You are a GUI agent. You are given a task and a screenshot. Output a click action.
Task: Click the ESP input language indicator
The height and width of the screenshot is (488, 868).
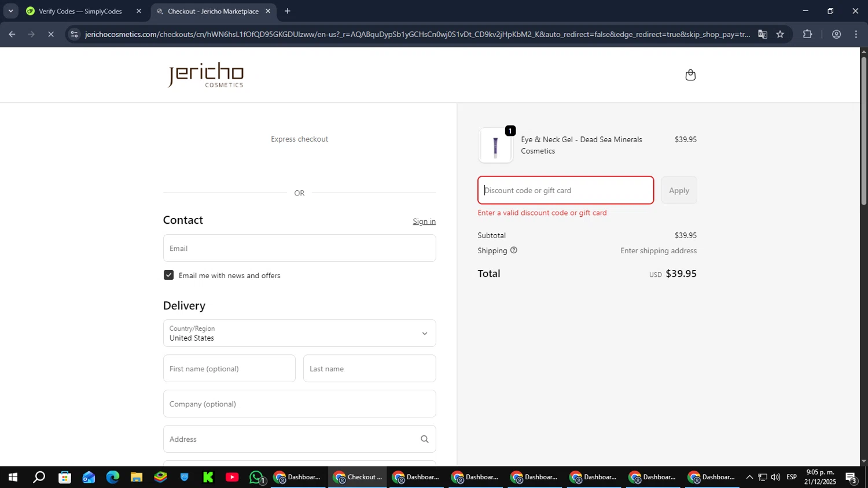tap(792, 477)
